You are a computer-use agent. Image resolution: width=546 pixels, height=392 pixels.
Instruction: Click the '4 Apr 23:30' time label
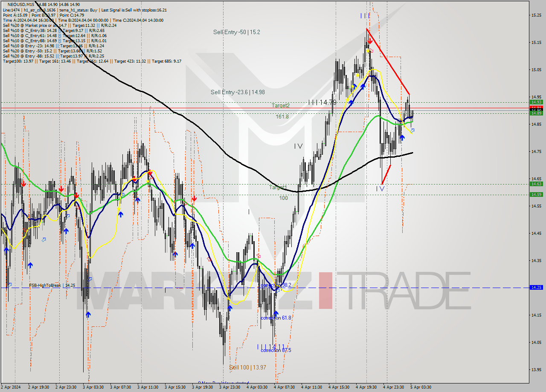394,387
